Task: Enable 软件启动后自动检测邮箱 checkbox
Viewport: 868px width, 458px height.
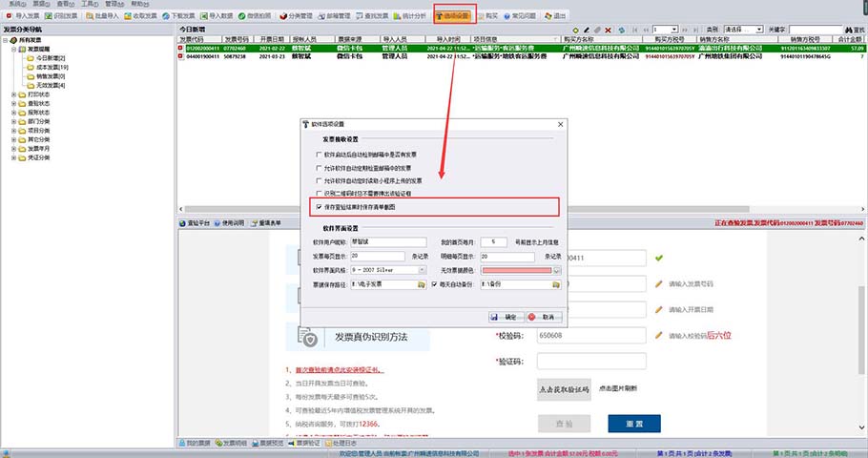Action: 319,155
